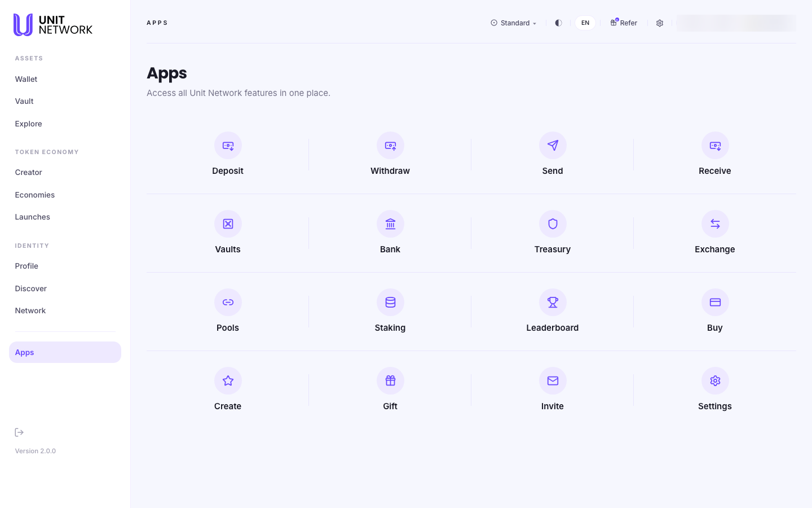812x508 pixels.
Task: Go to Profile under Identity
Action: (27, 266)
